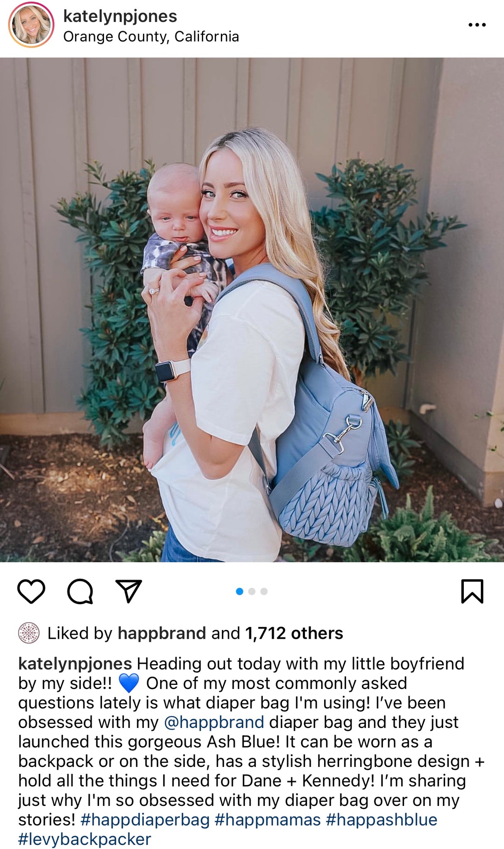Share the post with the paper plane icon
This screenshot has height=849, width=504.
click(129, 591)
